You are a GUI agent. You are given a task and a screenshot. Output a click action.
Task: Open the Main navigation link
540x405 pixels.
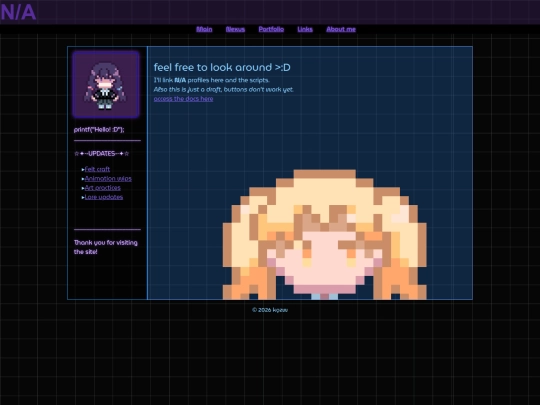click(204, 29)
